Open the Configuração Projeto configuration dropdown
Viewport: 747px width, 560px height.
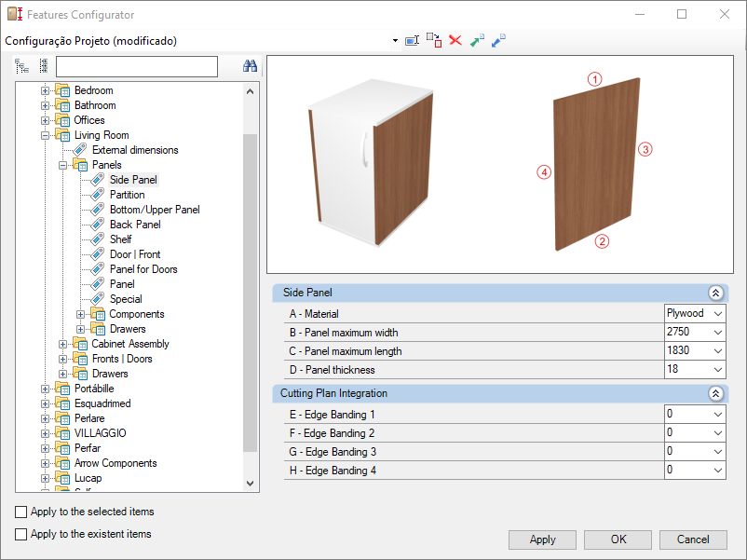point(395,41)
